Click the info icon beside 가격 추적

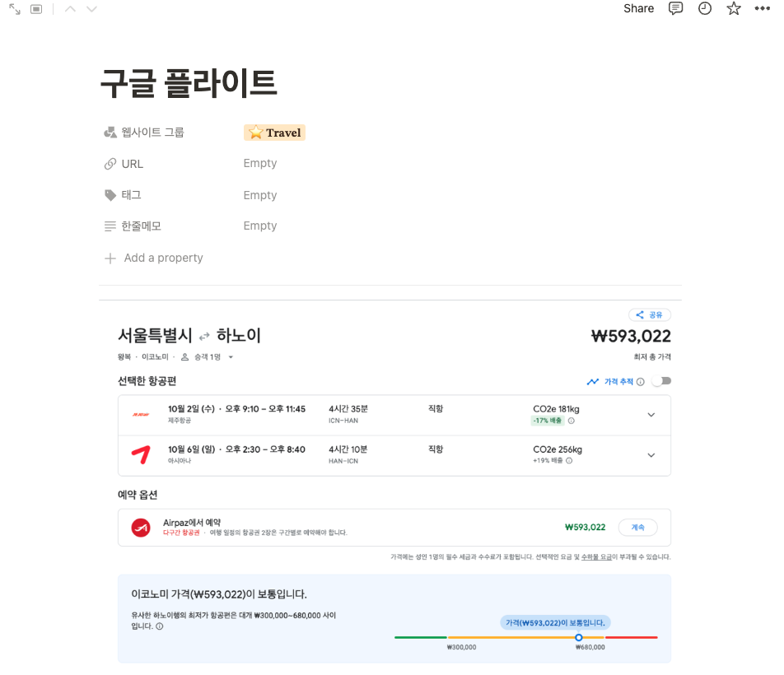pyautogui.click(x=641, y=382)
